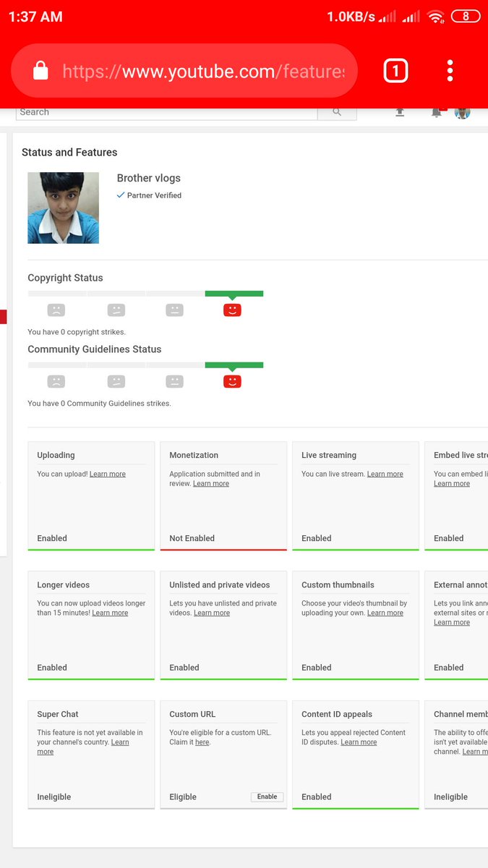This screenshot has height=868, width=488.
Task: Click 'Enabled' status in Uploading card
Action: pos(52,538)
